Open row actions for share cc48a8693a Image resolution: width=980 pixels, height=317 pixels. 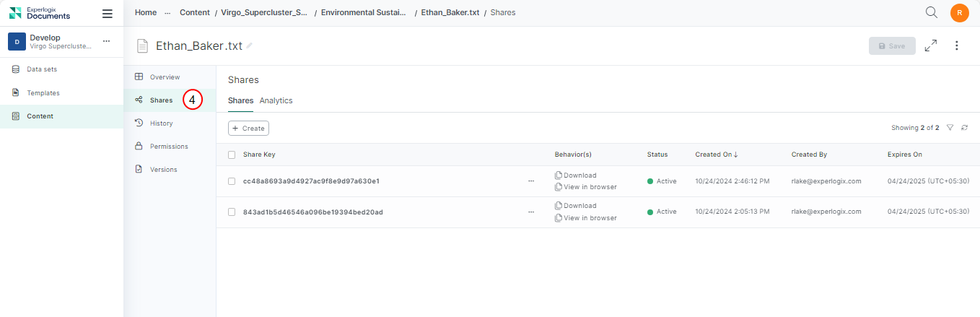point(531,181)
